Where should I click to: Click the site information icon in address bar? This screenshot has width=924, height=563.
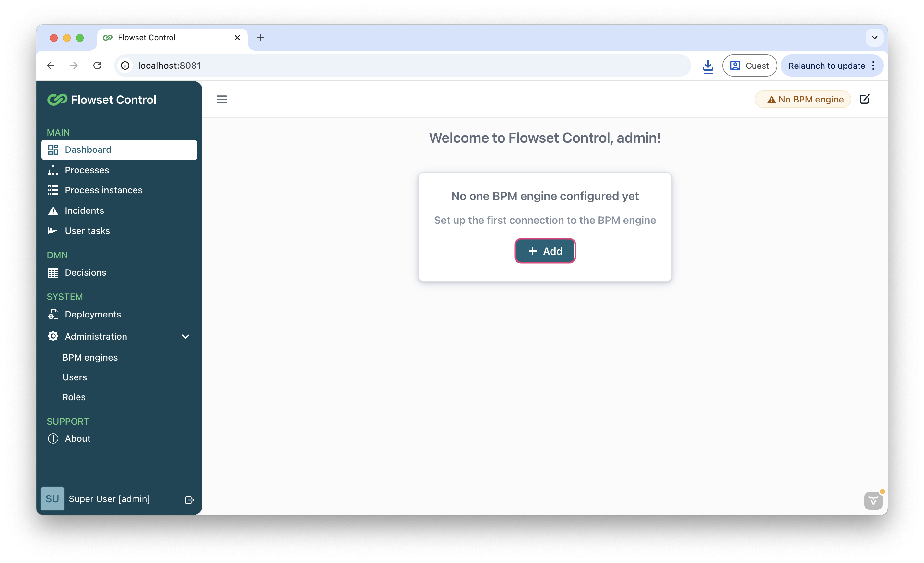pyautogui.click(x=125, y=66)
